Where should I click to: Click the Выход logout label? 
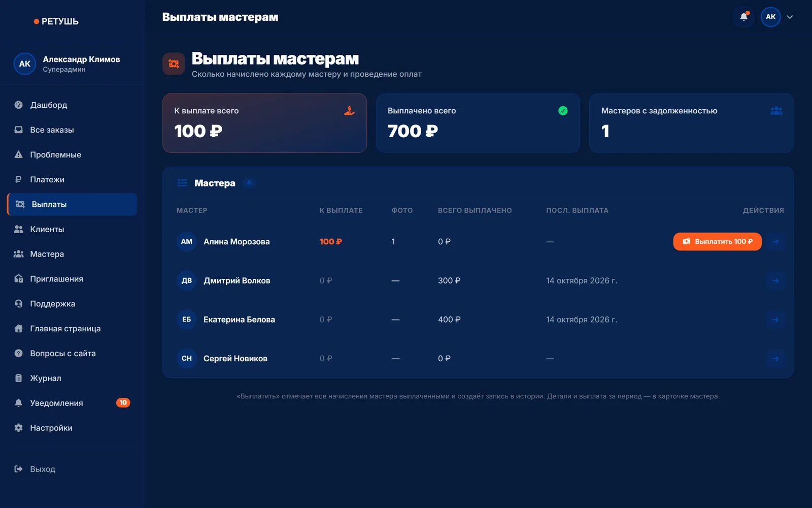[x=43, y=469]
